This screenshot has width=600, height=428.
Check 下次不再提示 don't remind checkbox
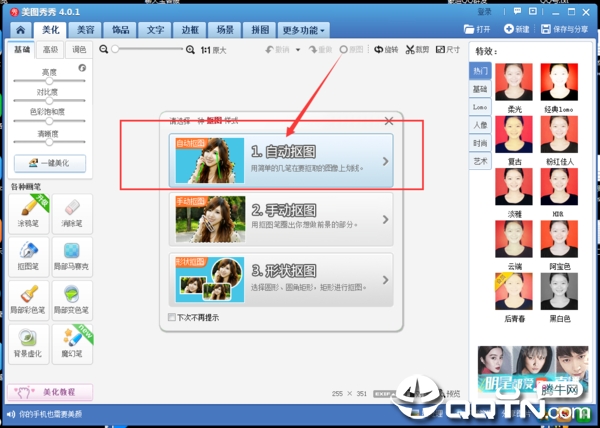(x=172, y=317)
